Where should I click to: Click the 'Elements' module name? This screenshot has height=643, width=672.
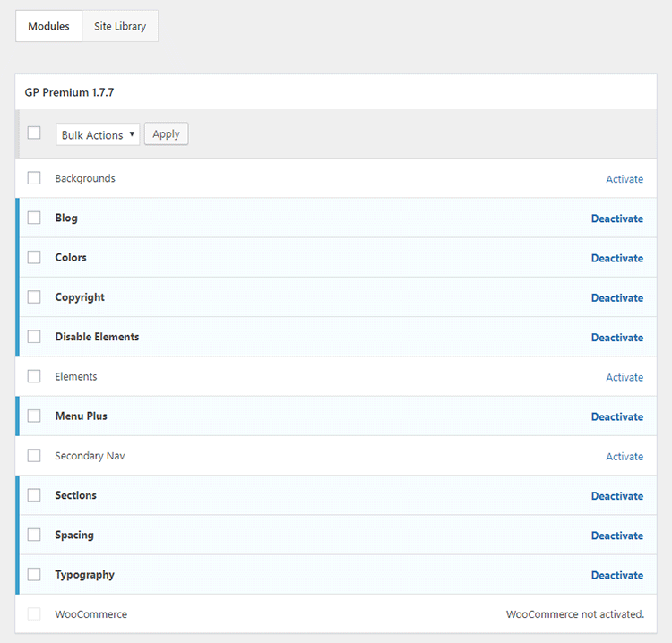coord(76,376)
